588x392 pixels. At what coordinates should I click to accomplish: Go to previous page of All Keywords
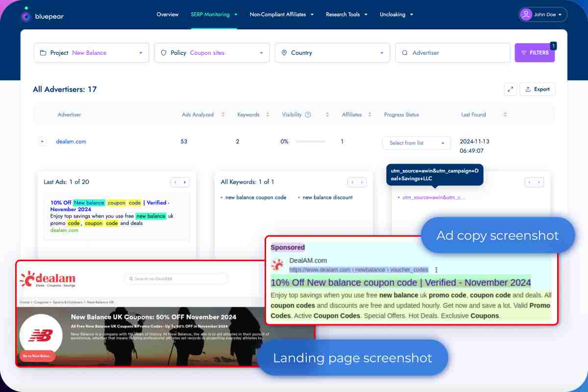pos(352,182)
